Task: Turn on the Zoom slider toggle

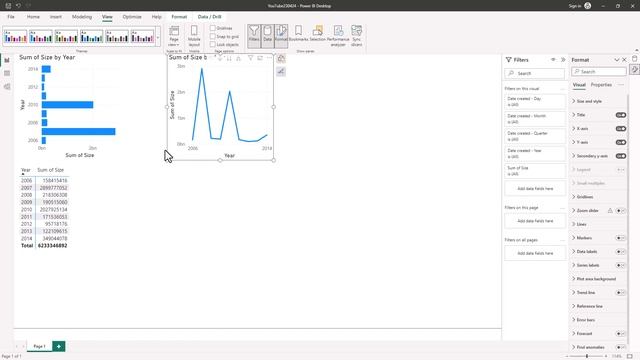Action: 620,211
